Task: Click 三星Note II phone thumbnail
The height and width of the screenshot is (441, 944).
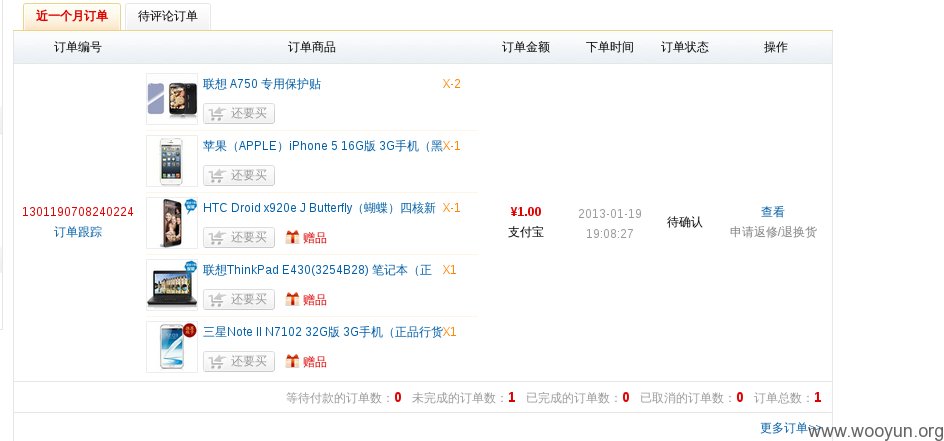Action: 172,347
